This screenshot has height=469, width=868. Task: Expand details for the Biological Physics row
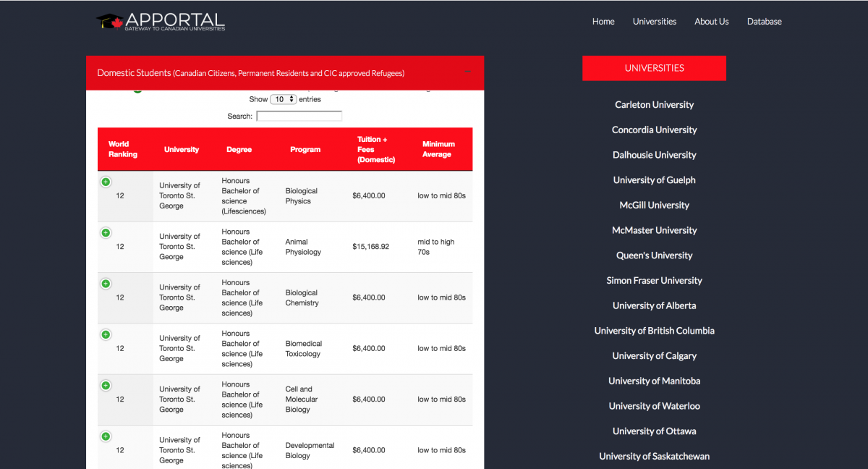click(106, 182)
